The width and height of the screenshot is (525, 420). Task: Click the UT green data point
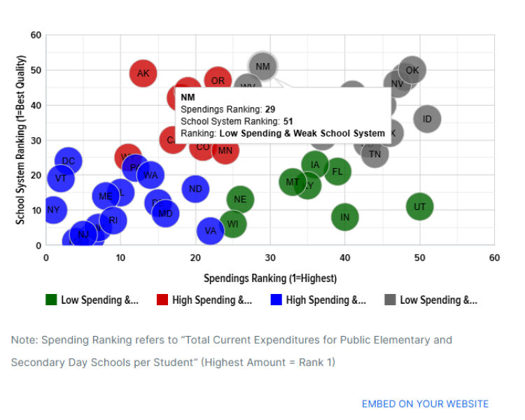click(419, 206)
